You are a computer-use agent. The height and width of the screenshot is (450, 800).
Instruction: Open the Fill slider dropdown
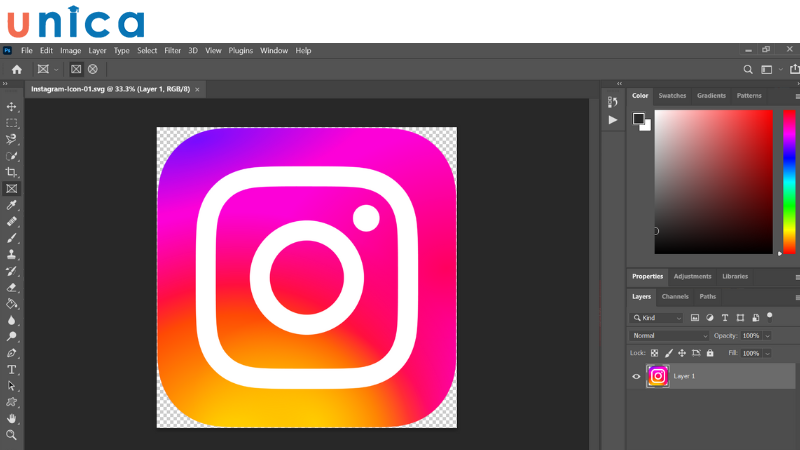pyautogui.click(x=767, y=353)
